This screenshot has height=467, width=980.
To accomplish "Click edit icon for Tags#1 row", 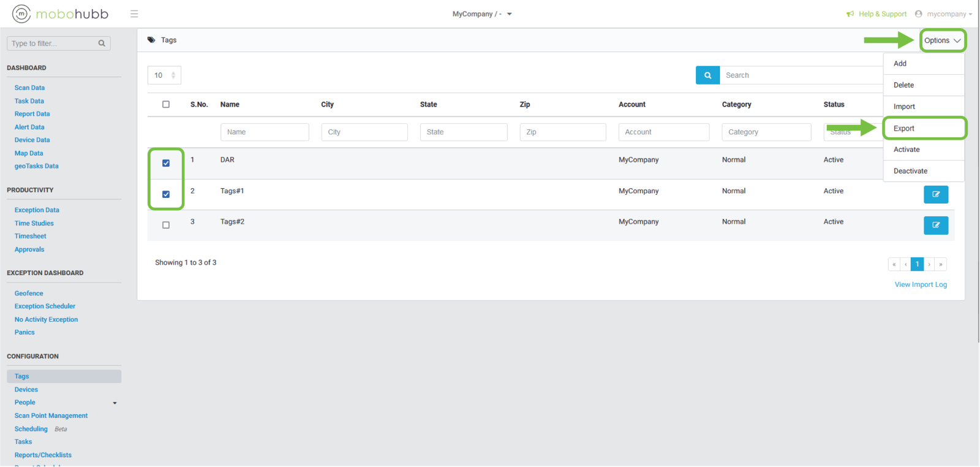I will tap(935, 194).
